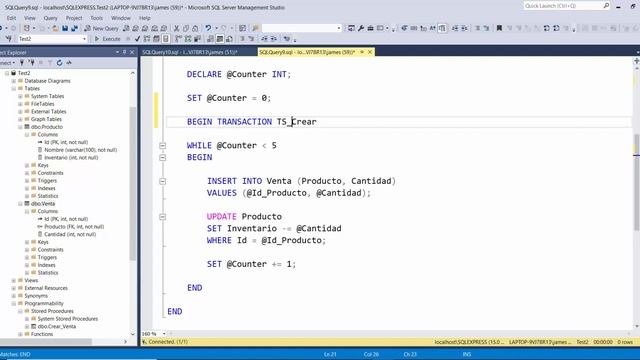Viewport: 640px width, 360px height.
Task: Expand the System Tables folder
Action: tap(20, 96)
